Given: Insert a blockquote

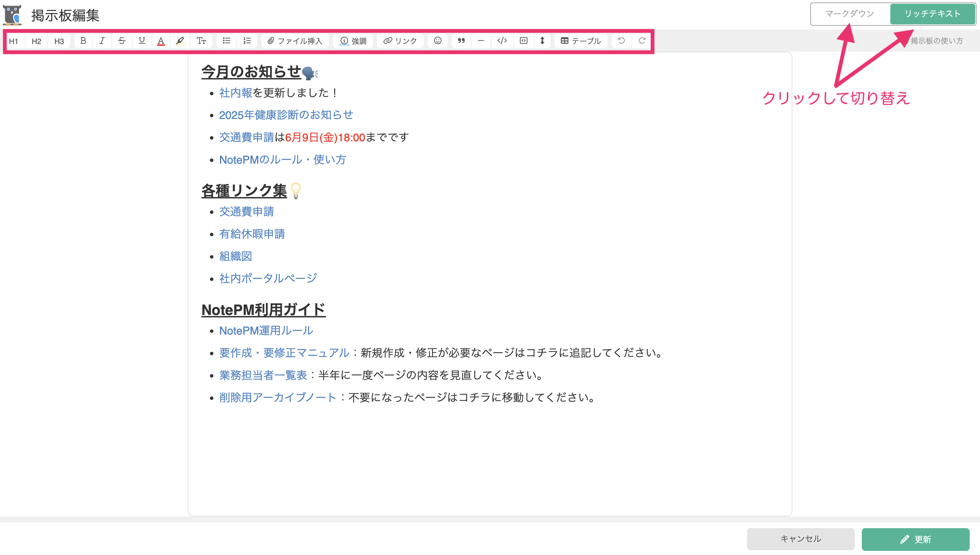Looking at the screenshot, I should (461, 41).
